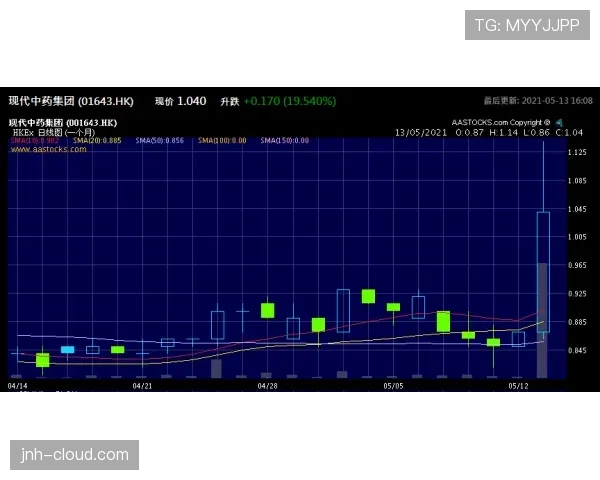Click the H:1.14 high value readout

click(503, 133)
